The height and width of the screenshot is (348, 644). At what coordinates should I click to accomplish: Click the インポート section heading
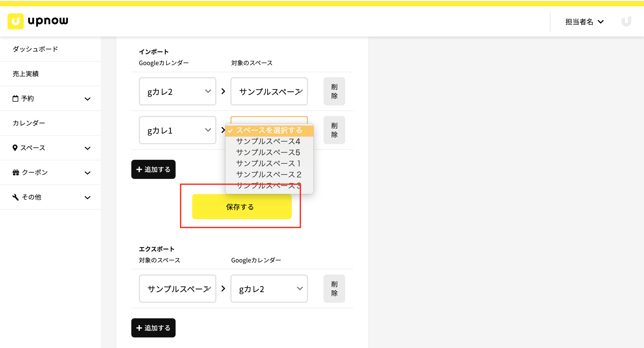(154, 52)
